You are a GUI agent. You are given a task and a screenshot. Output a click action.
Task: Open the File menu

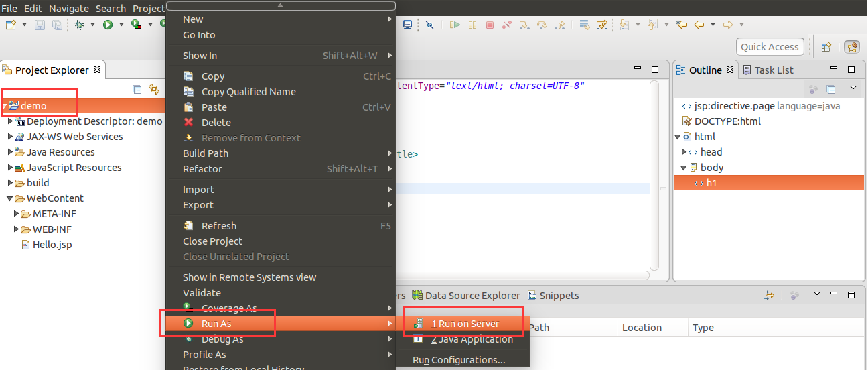[x=9, y=8]
